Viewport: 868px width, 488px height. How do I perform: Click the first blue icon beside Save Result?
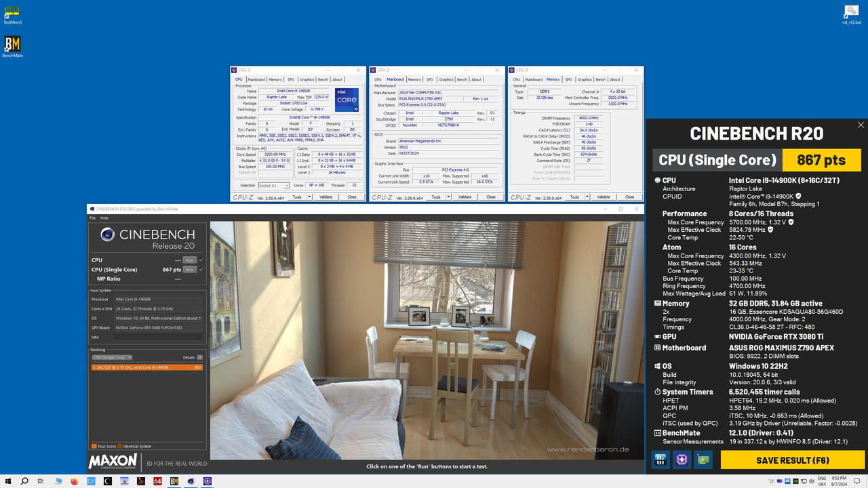660,460
